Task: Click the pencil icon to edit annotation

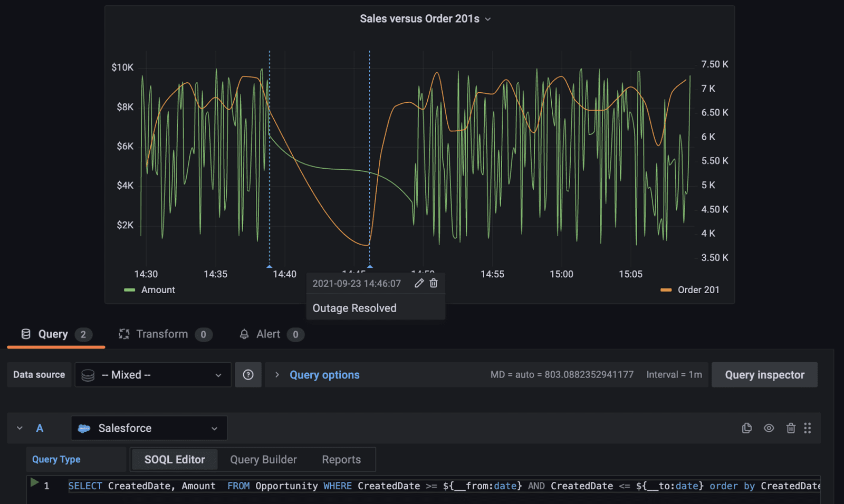Action: click(x=419, y=283)
